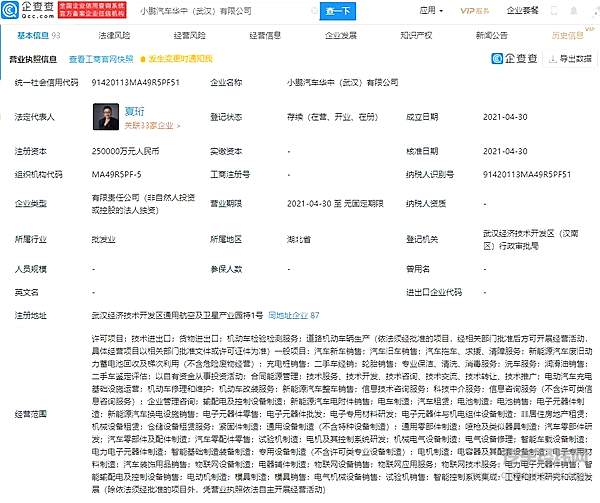
Task: Select business term 2021-04-30 至 无固定期限
Action: [x=335, y=203]
